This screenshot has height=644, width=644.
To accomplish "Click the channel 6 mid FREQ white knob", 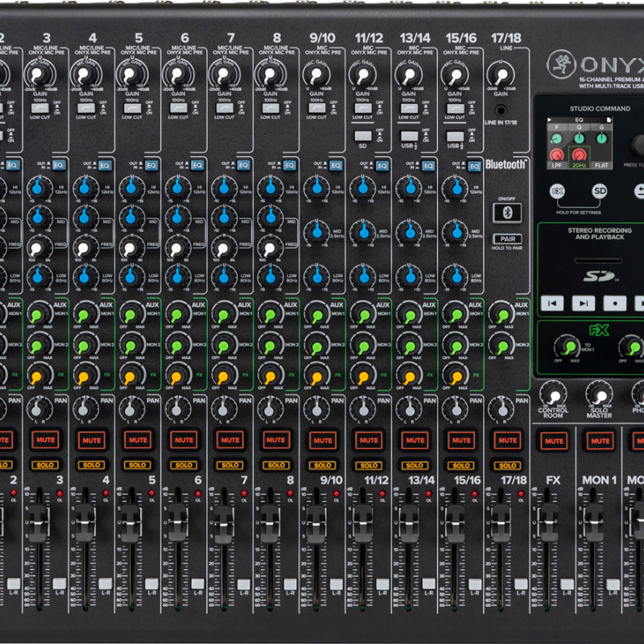I will click(x=177, y=248).
